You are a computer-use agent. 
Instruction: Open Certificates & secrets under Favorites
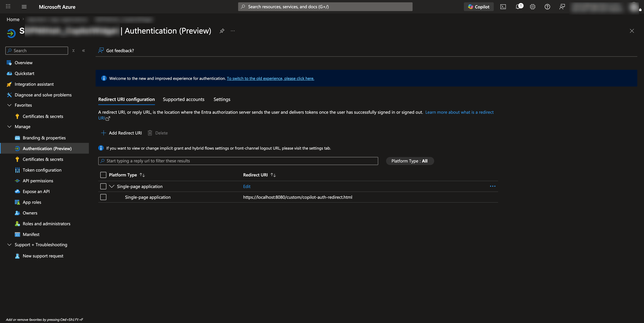(43, 117)
